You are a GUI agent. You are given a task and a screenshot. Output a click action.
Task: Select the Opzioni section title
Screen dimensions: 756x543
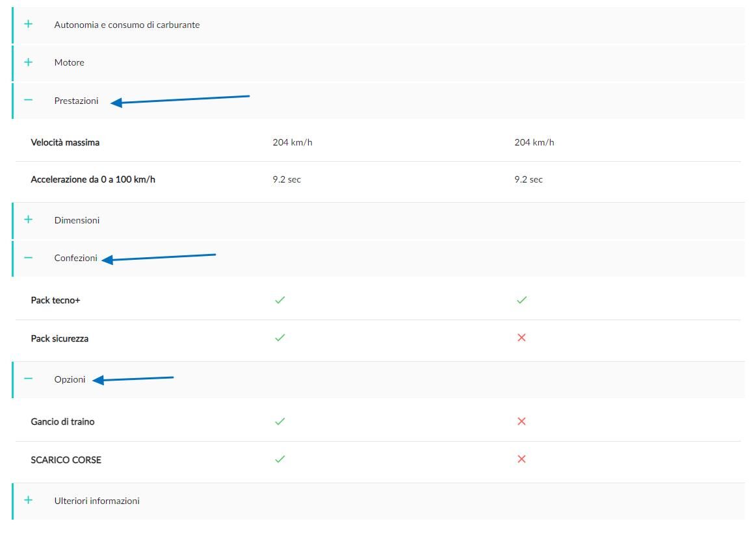(70, 379)
